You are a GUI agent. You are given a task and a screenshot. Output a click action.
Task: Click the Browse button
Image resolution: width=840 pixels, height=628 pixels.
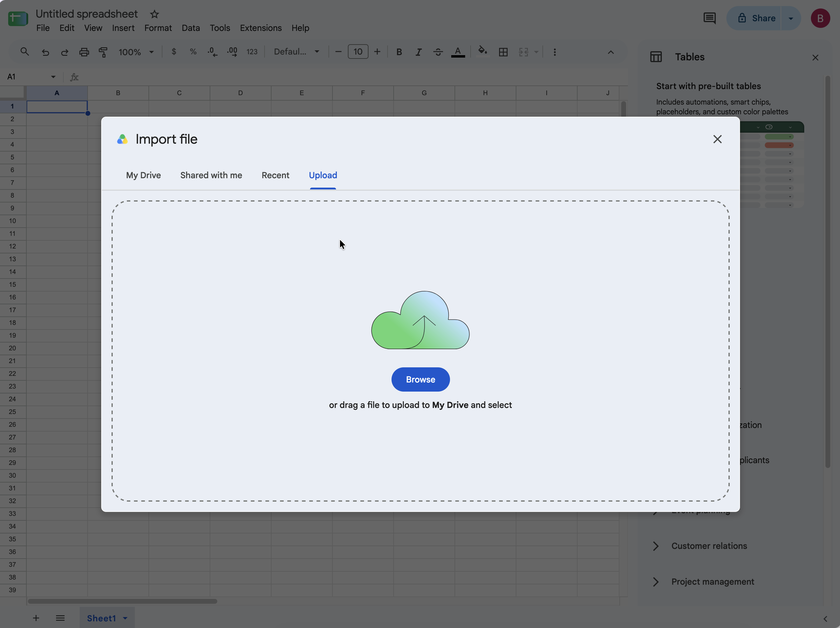pos(420,379)
